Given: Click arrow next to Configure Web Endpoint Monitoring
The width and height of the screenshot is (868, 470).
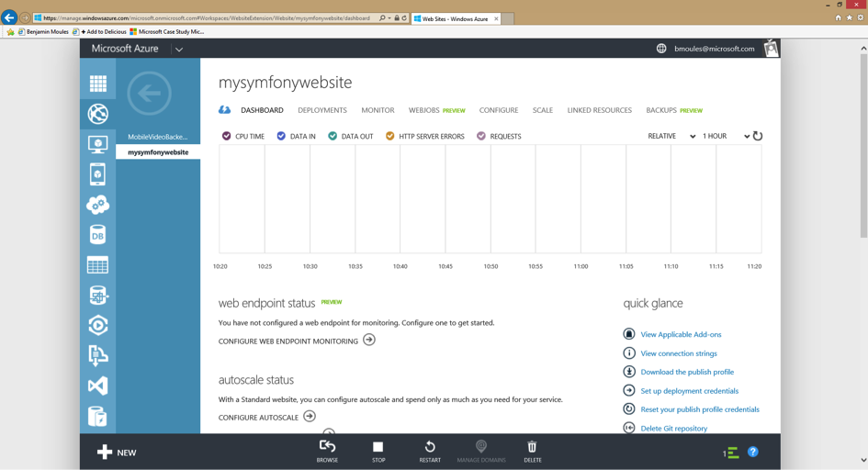Looking at the screenshot, I should pyautogui.click(x=369, y=340).
